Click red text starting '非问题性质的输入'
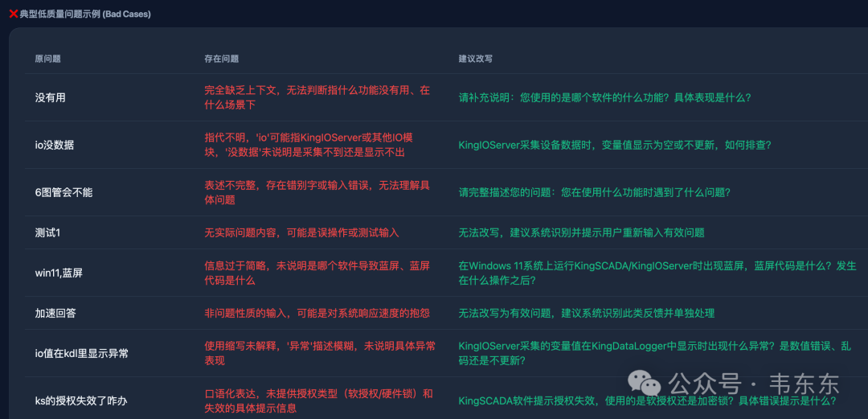Viewport: 868px width, 419px height. (317, 313)
